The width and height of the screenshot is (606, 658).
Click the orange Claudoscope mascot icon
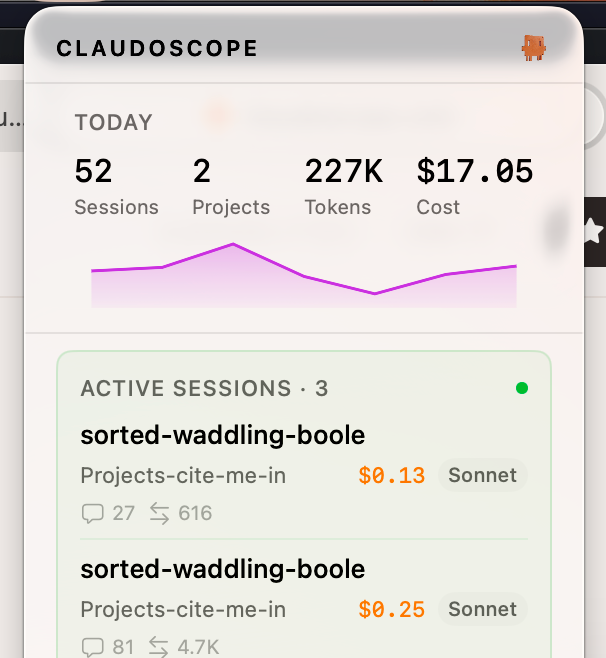534,47
